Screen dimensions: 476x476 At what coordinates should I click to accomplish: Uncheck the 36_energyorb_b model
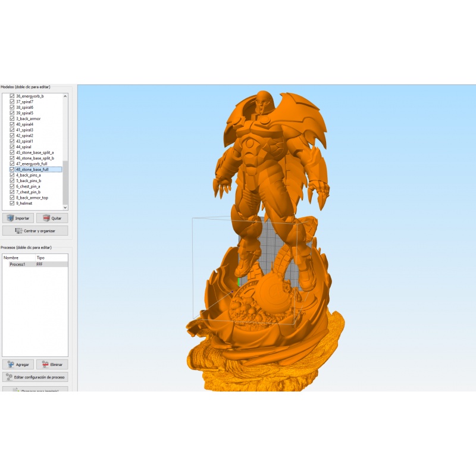(x=11, y=97)
